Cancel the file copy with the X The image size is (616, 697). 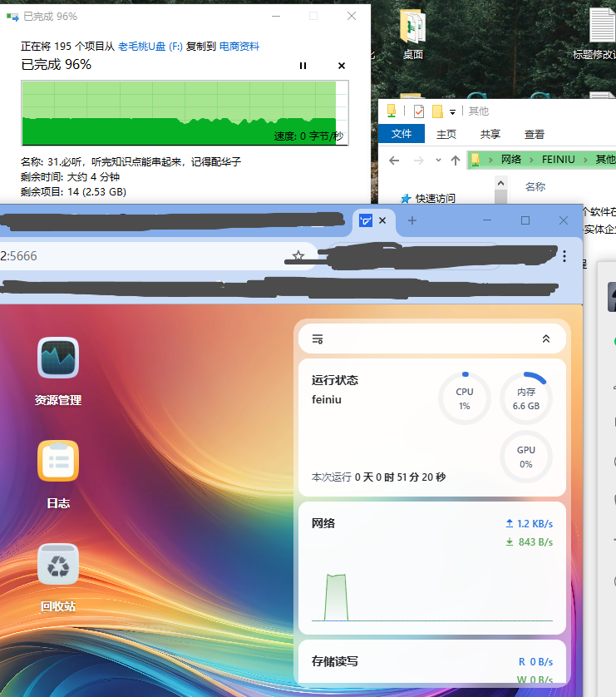point(342,66)
